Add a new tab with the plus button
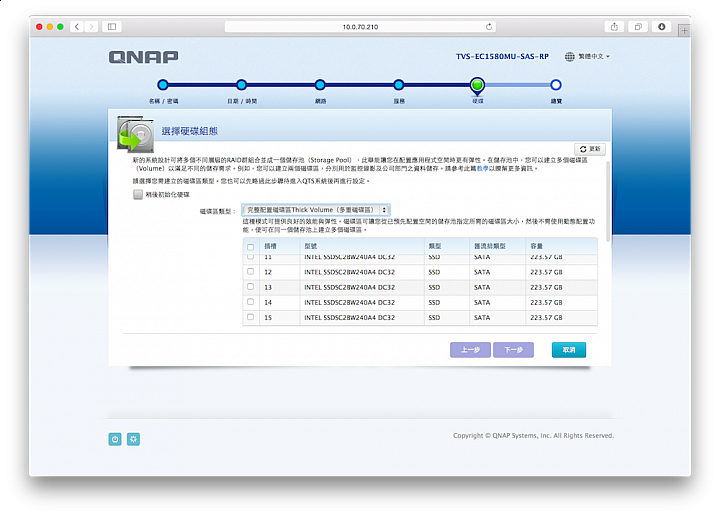This screenshot has height=518, width=720. click(684, 31)
